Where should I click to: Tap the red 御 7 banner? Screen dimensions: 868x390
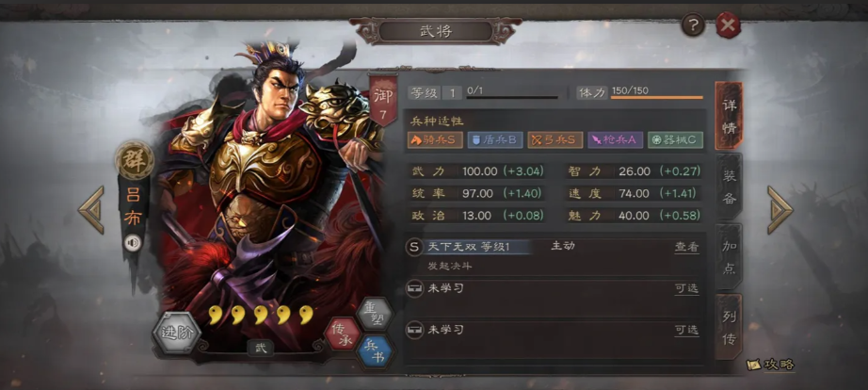tap(383, 100)
